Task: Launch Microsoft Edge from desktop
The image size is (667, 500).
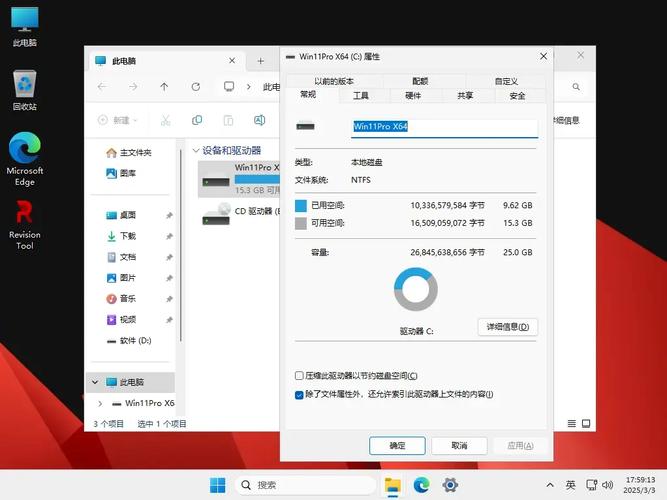Action: pyautogui.click(x=25, y=159)
